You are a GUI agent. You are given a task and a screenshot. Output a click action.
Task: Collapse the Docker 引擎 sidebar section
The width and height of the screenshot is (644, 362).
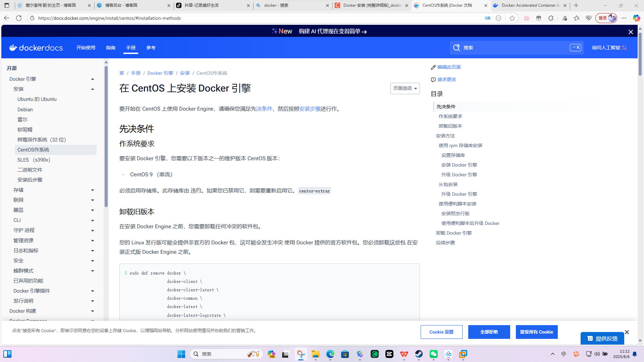(93, 79)
